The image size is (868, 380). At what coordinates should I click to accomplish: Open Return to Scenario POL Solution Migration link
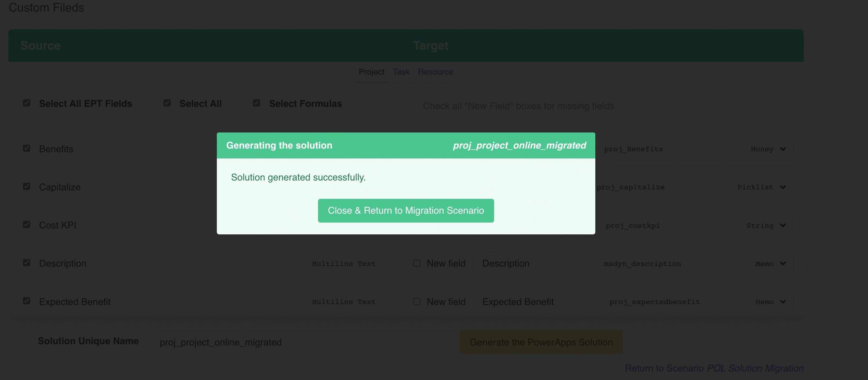tap(714, 368)
